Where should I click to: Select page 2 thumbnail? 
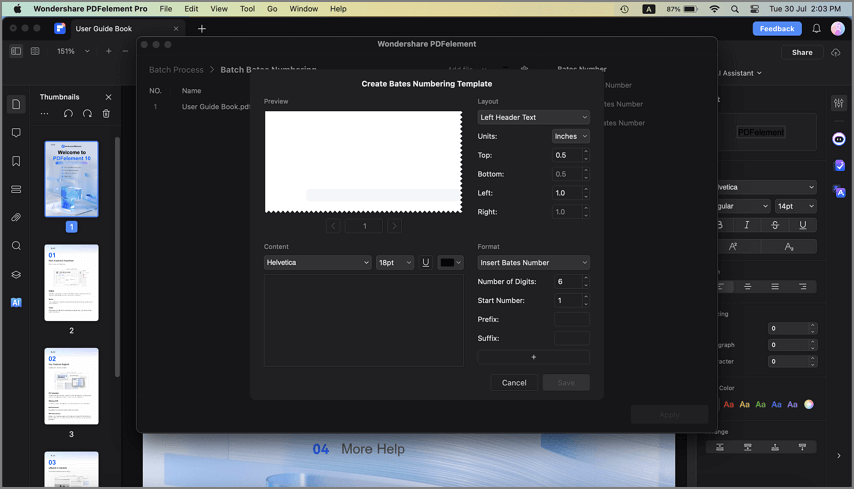(71, 283)
